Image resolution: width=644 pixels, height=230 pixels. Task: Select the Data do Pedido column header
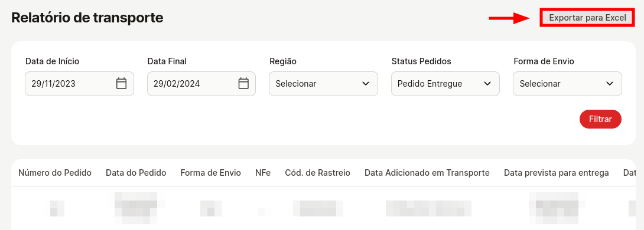click(136, 173)
